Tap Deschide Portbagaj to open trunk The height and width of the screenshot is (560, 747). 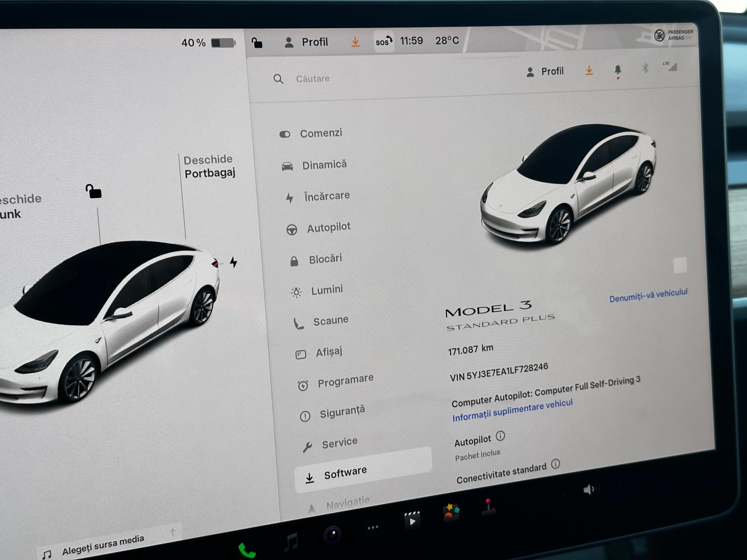pos(209,166)
